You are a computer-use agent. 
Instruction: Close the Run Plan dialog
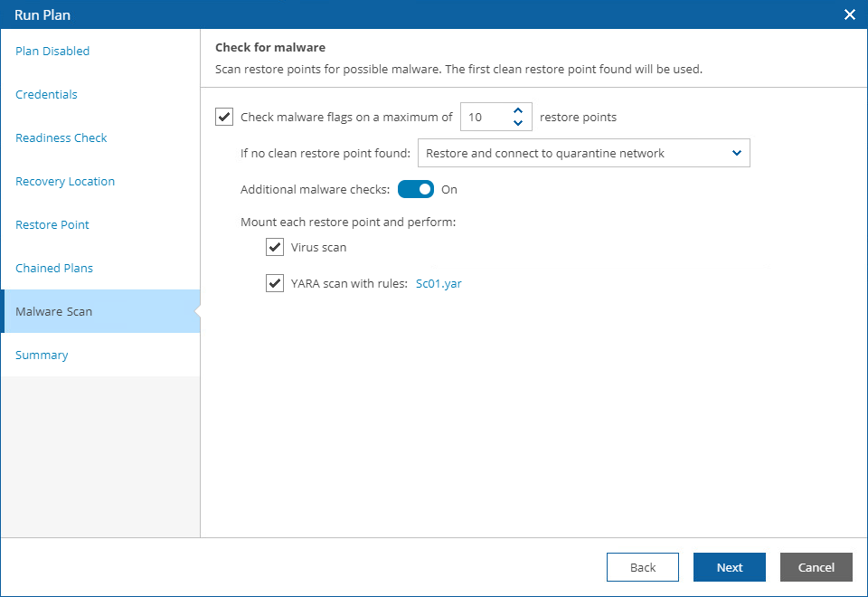(849, 14)
